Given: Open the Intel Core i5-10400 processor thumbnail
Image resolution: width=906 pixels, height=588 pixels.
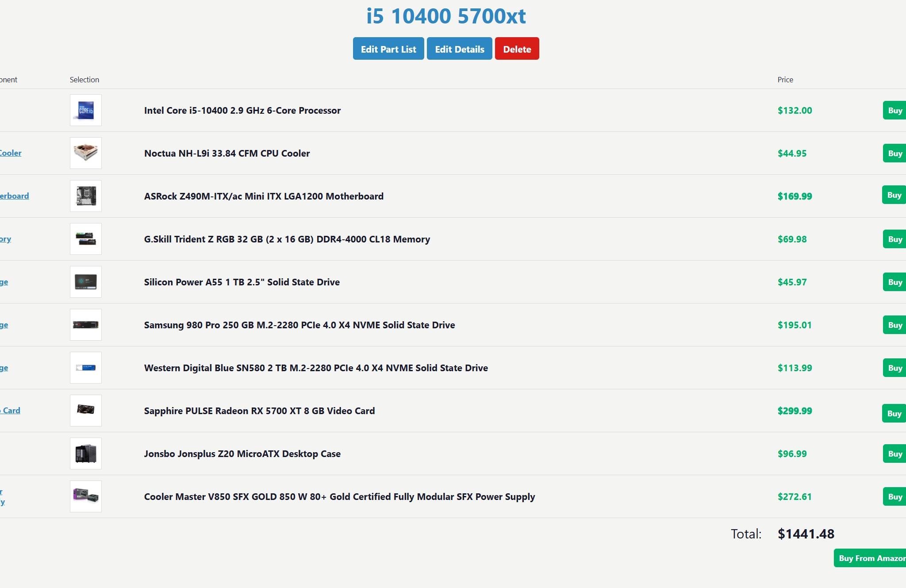Looking at the screenshot, I should pyautogui.click(x=86, y=110).
